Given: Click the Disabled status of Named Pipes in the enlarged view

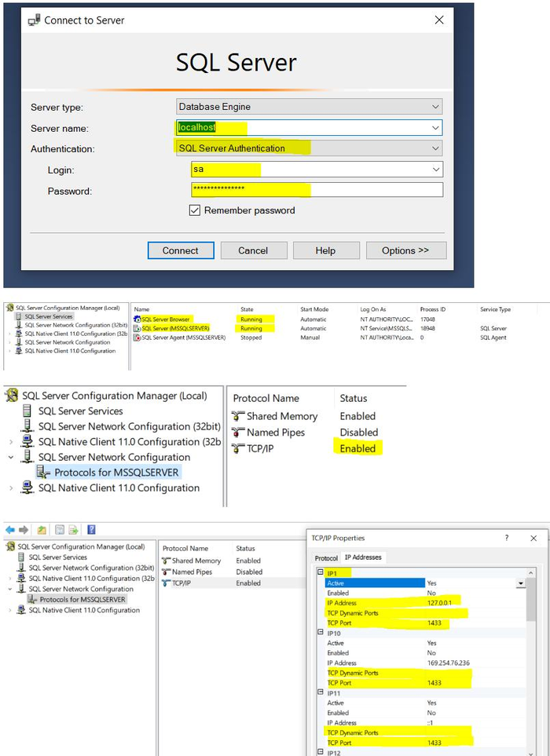Looking at the screenshot, I should 359,433.
